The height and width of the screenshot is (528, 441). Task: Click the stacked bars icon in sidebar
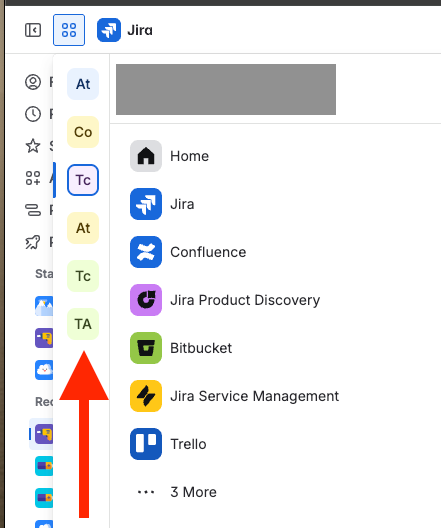point(33,210)
